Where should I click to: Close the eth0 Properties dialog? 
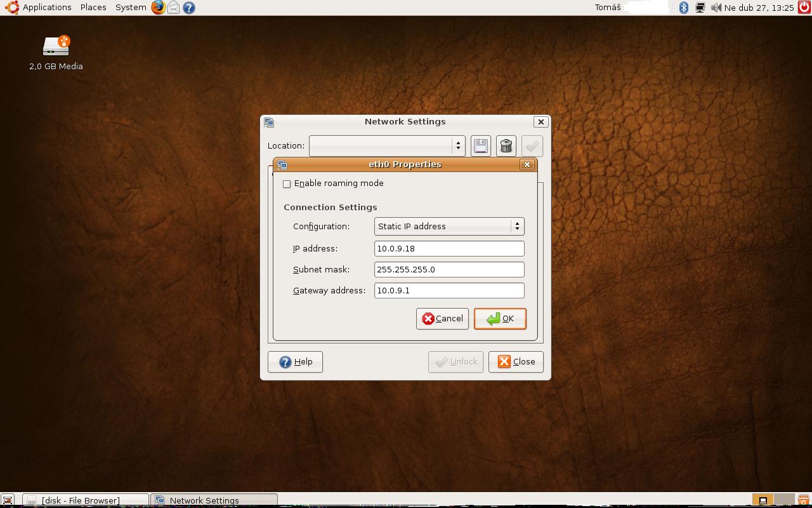[527, 164]
